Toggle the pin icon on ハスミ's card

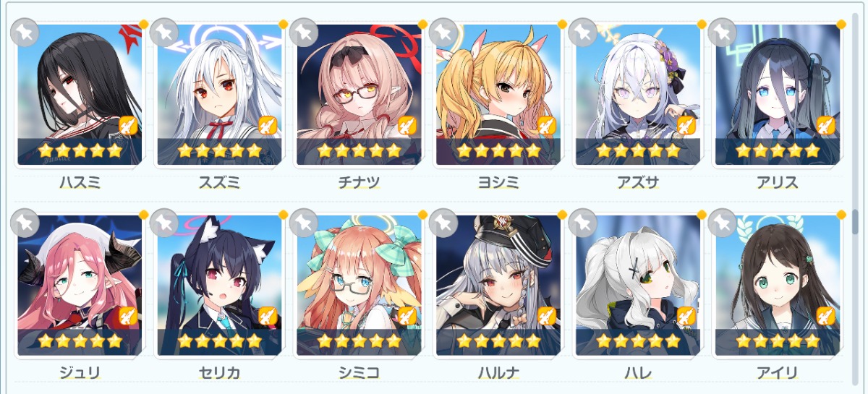pyautogui.click(x=25, y=33)
